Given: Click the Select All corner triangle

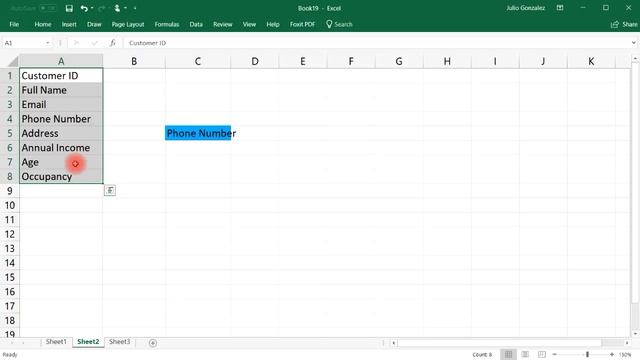Looking at the screenshot, I should [12, 62].
